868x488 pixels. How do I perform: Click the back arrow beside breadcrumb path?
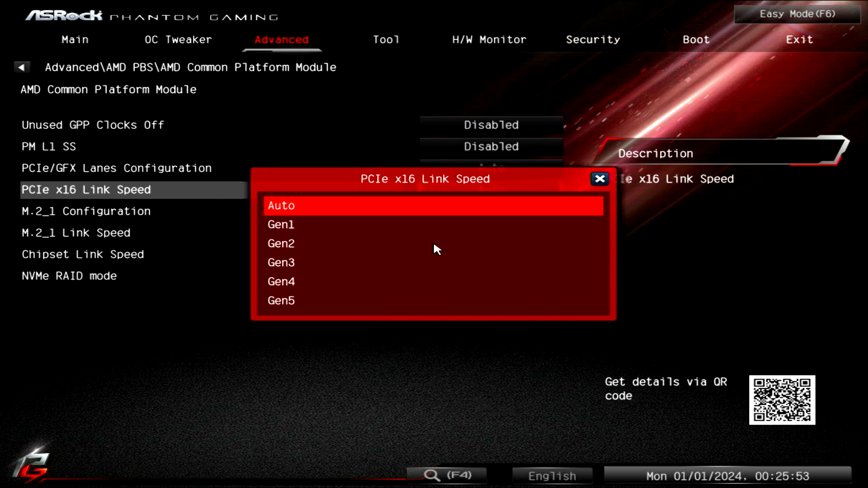point(21,67)
